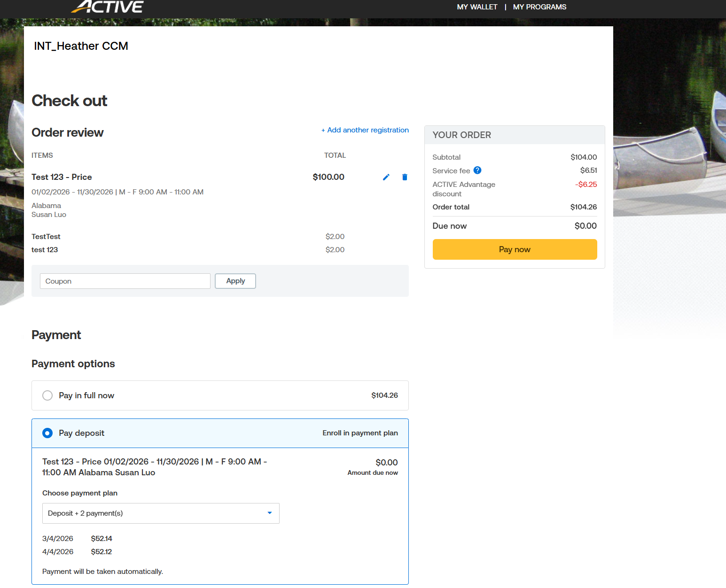Click the Choose payment plan label
This screenshot has height=588, width=726.
click(x=80, y=493)
